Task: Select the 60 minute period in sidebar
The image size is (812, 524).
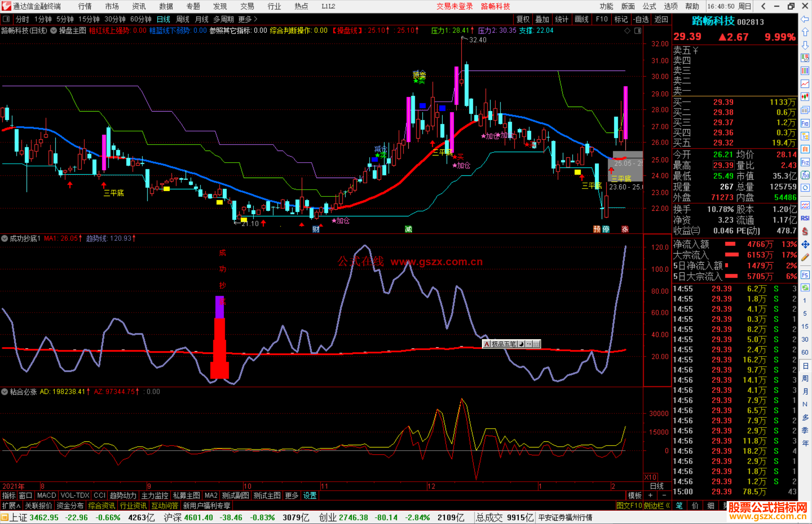Action: point(805,352)
